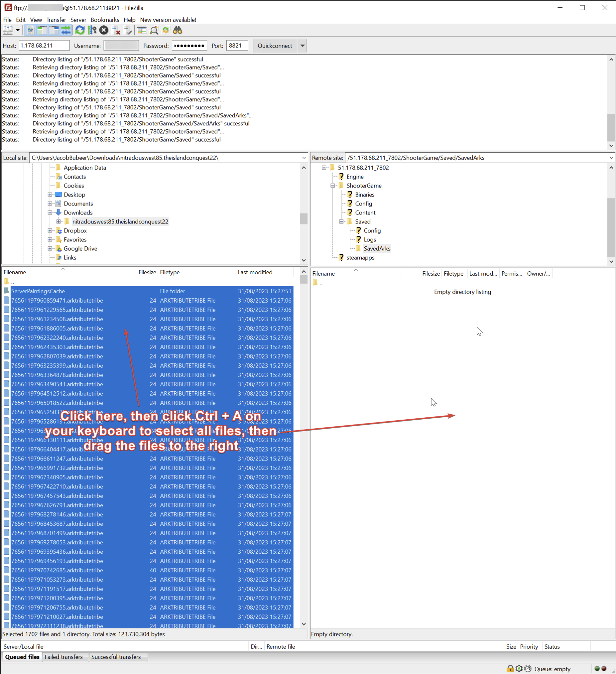Image resolution: width=616 pixels, height=674 pixels.
Task: Open the directory listing filters icon
Action: 142,30
